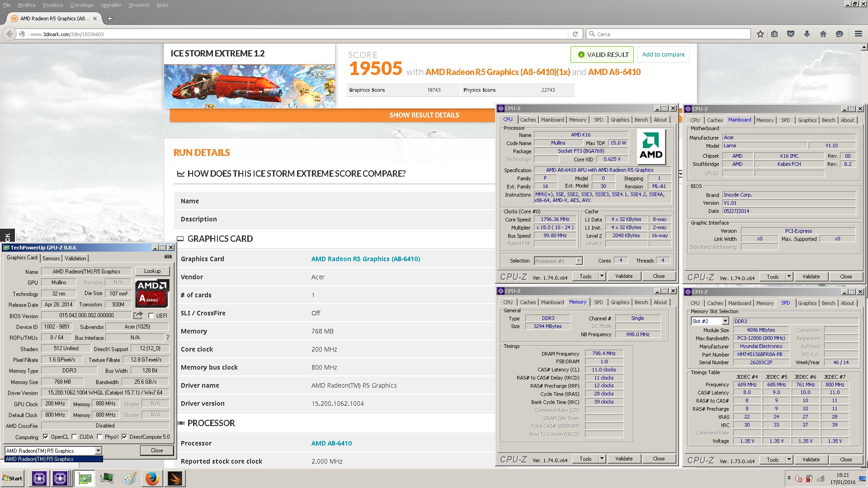868x488 pixels.
Task: Click Validate in the CPU-Z Memory window
Action: pyautogui.click(x=624, y=459)
